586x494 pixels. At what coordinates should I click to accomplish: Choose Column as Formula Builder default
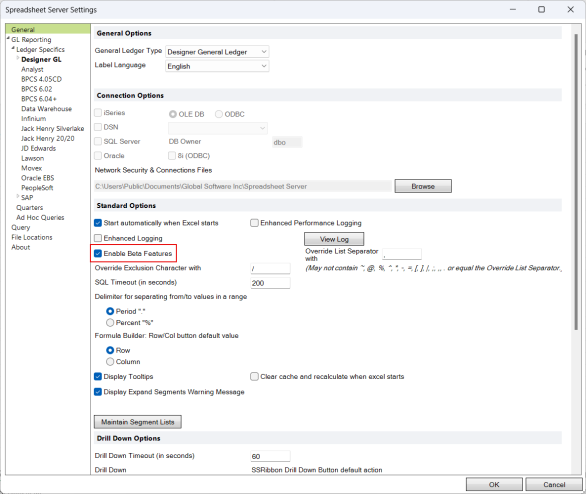[x=110, y=362]
